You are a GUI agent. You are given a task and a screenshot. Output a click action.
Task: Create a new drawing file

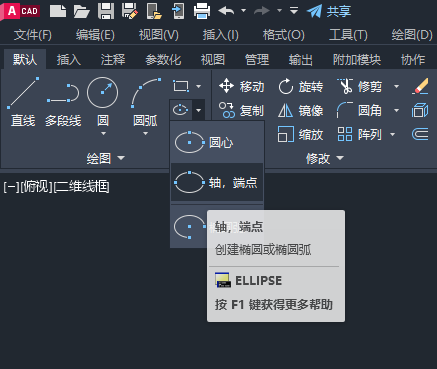(x=58, y=11)
